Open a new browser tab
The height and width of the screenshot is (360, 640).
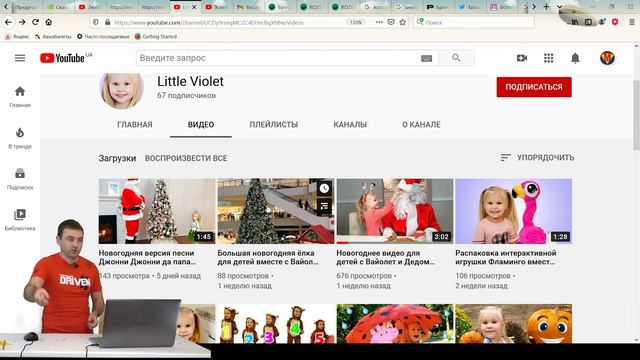pos(546,7)
